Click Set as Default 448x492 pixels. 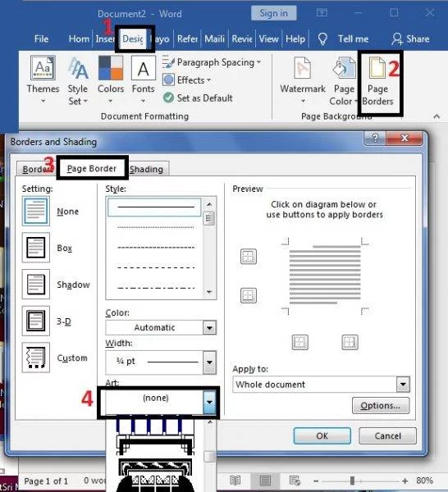pyautogui.click(x=198, y=98)
